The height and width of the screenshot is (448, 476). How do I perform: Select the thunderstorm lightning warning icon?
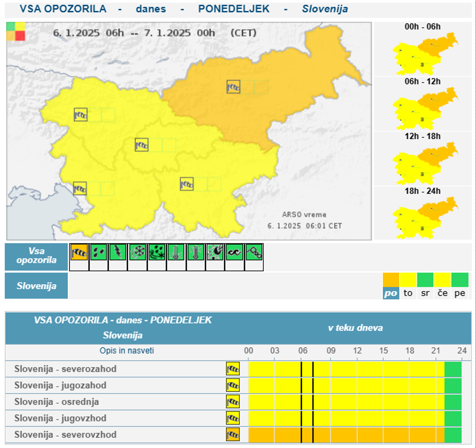point(117,252)
